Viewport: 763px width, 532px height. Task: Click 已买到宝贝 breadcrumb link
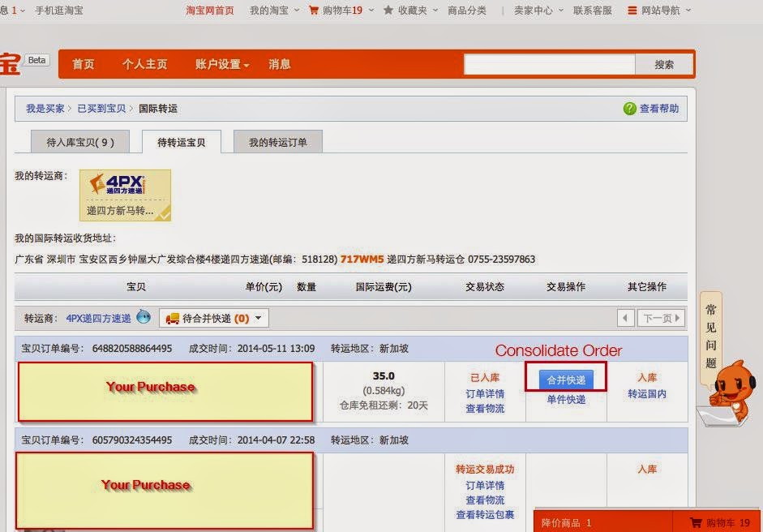(101, 109)
